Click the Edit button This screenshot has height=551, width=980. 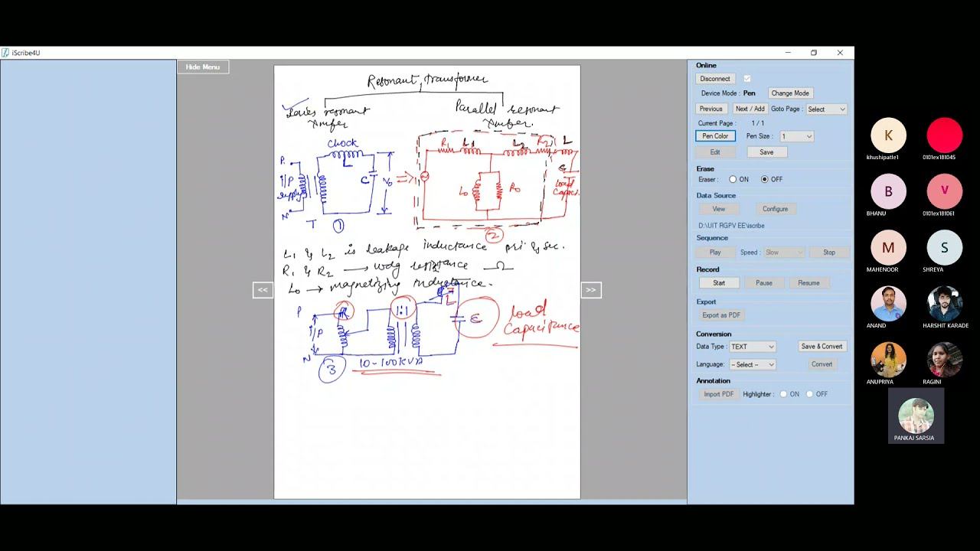point(715,152)
